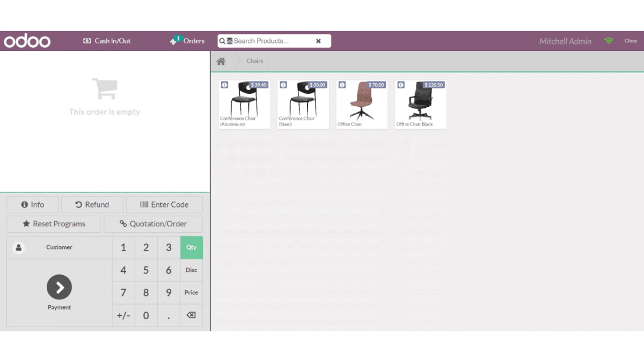Click the $ 33.00 price tag
644x362 pixels.
point(318,85)
